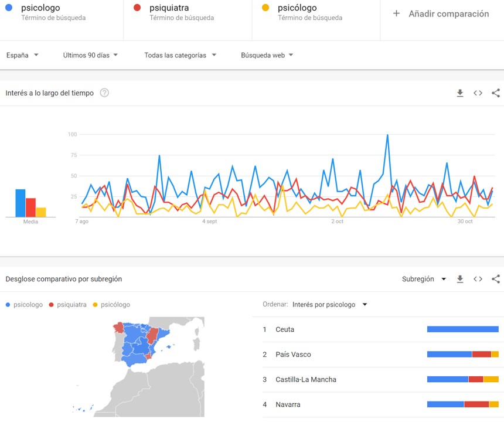Click the País Vasco region row
The image size is (504, 422).
[294, 355]
